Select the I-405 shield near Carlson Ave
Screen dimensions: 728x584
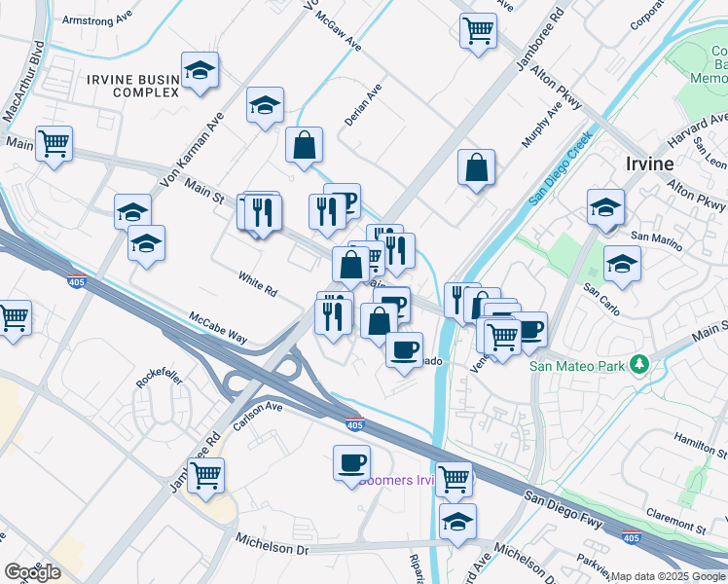354,423
